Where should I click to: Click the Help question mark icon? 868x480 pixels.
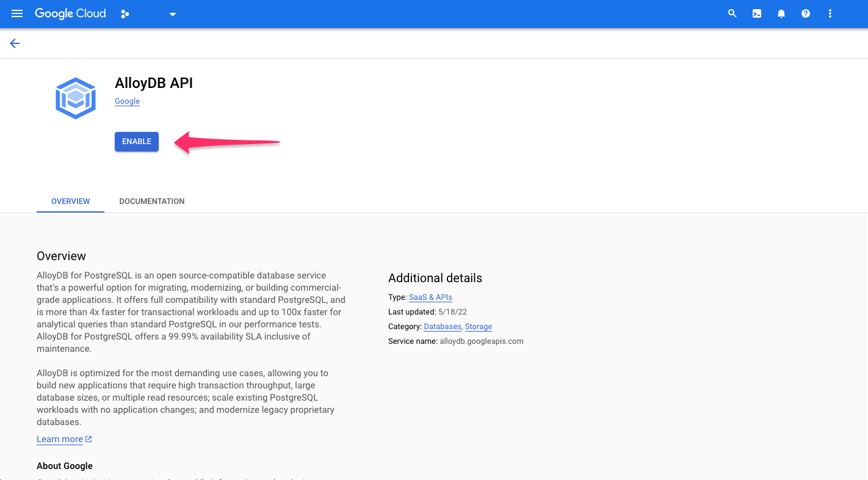(805, 13)
